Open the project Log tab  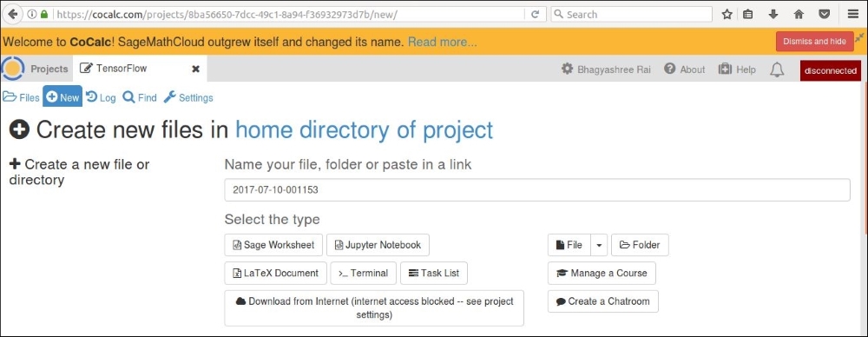point(101,97)
